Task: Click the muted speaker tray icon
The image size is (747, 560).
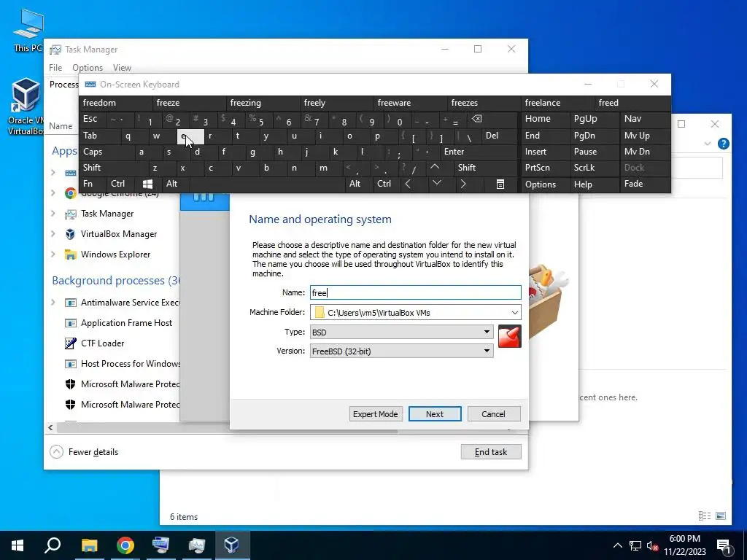Action: (x=652, y=545)
